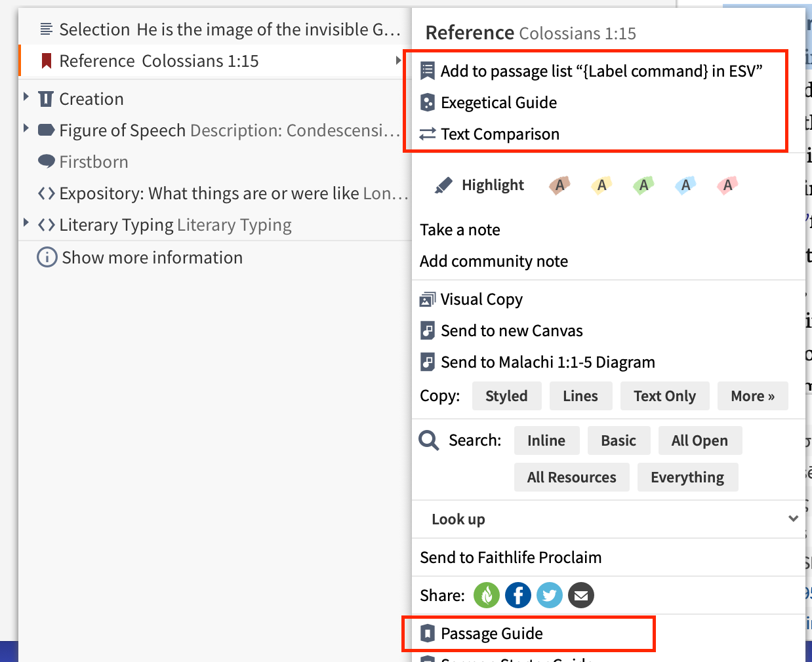Click the Expository code brackets icon
The image size is (812, 662).
coord(47,193)
